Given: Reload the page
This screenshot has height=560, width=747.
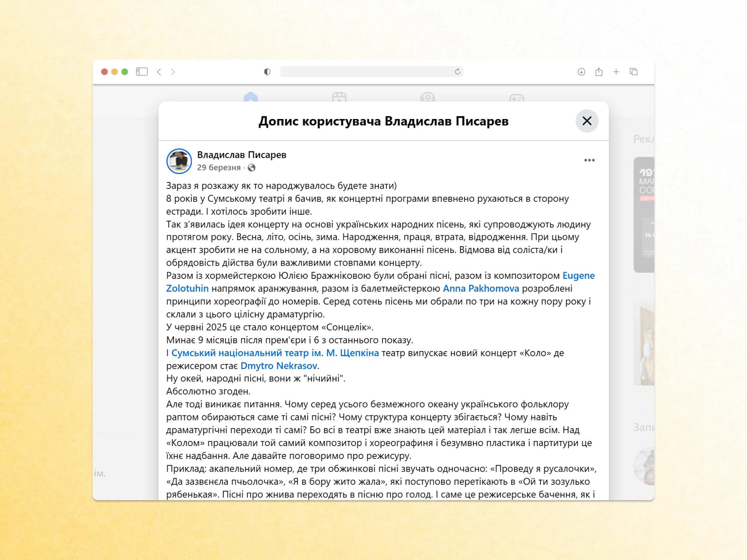Looking at the screenshot, I should click(x=458, y=72).
